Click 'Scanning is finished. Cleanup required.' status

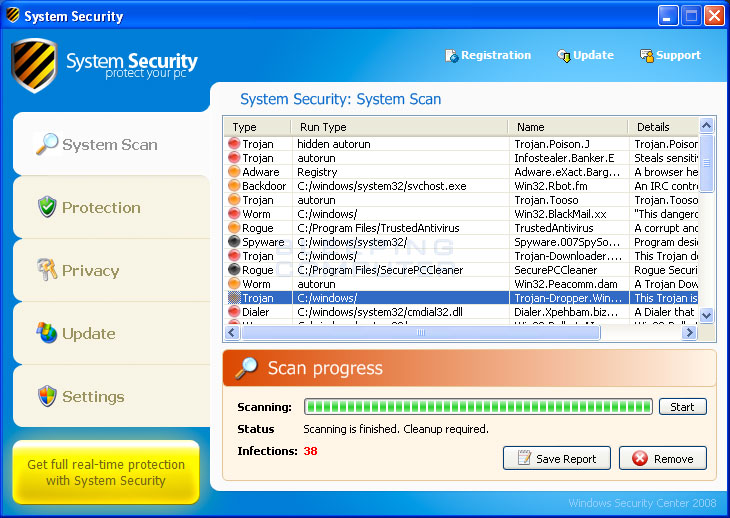click(396, 429)
